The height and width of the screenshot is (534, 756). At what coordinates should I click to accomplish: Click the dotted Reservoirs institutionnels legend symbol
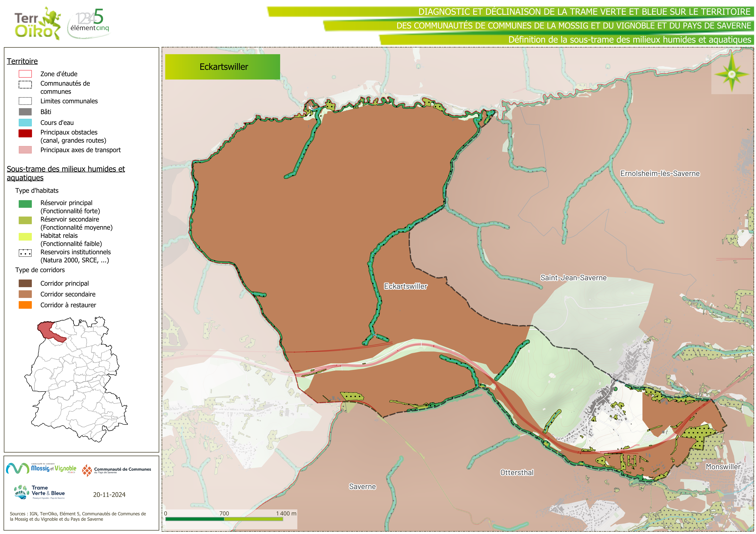pos(25,253)
